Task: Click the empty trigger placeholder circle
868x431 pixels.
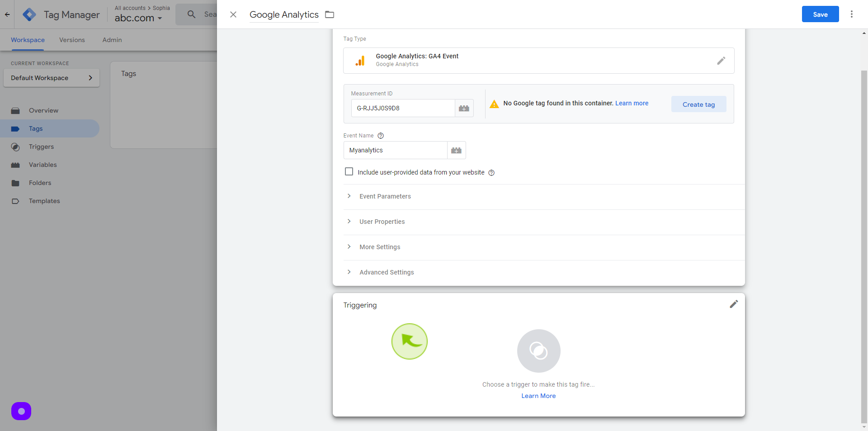Action: click(x=538, y=351)
